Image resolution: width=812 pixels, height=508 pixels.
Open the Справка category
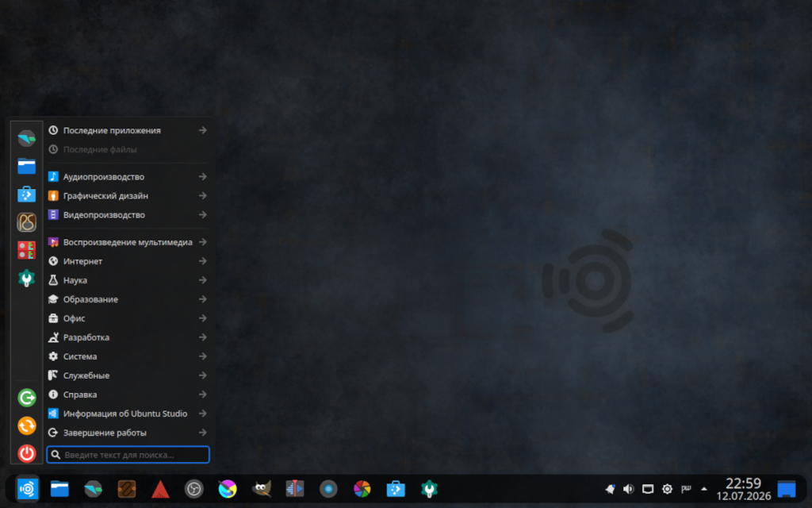point(128,394)
